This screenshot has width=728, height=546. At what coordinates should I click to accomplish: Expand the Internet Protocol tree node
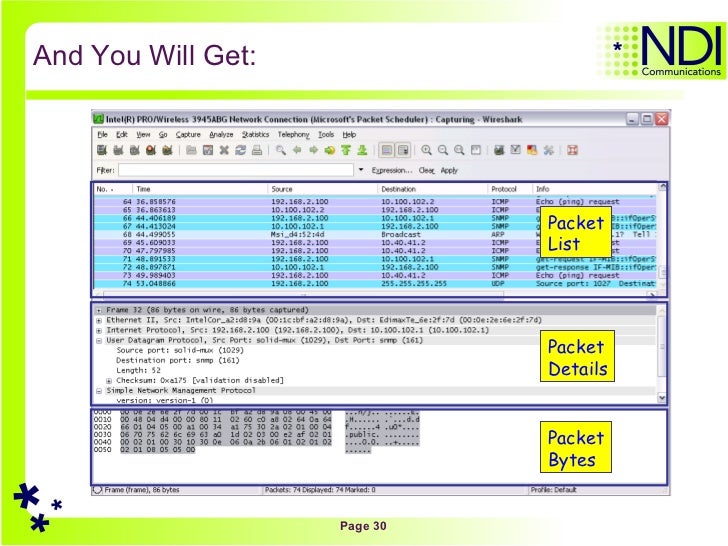(99, 331)
